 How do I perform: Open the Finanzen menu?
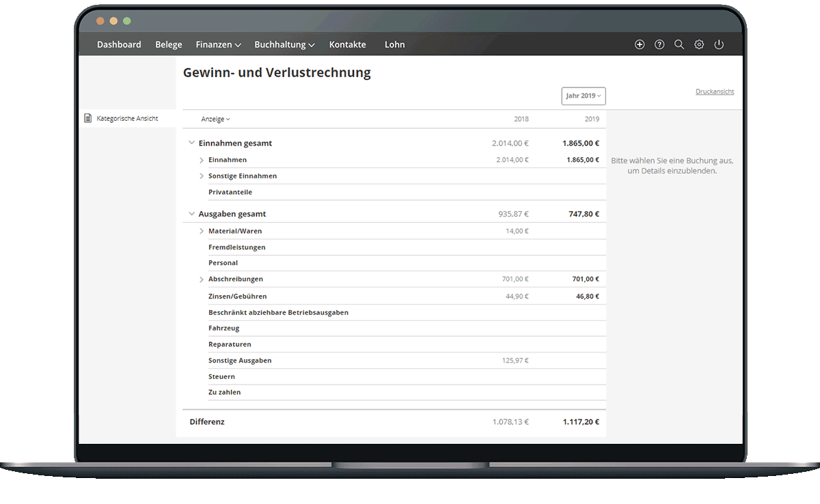[218, 44]
